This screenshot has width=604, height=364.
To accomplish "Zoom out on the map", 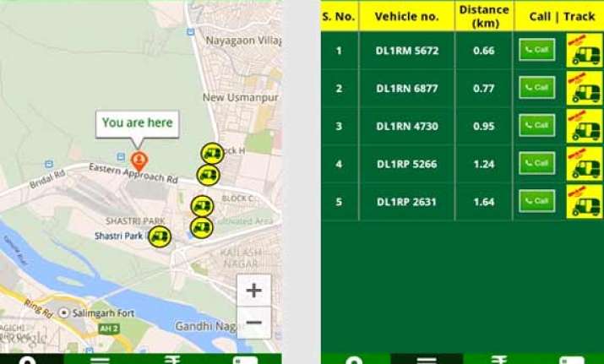I will pyautogui.click(x=254, y=323).
